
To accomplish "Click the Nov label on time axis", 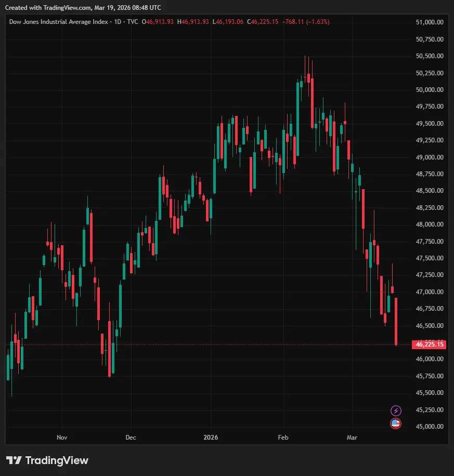I will [x=62, y=438].
